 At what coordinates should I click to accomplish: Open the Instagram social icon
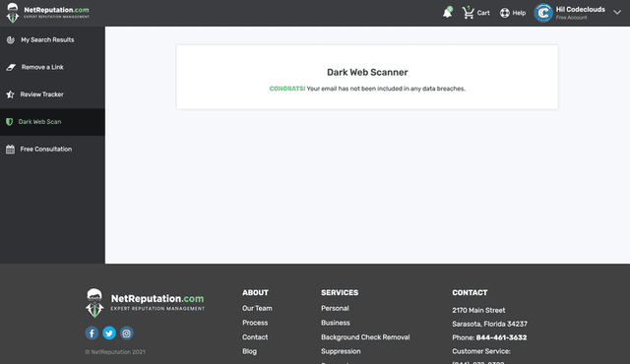click(x=127, y=333)
